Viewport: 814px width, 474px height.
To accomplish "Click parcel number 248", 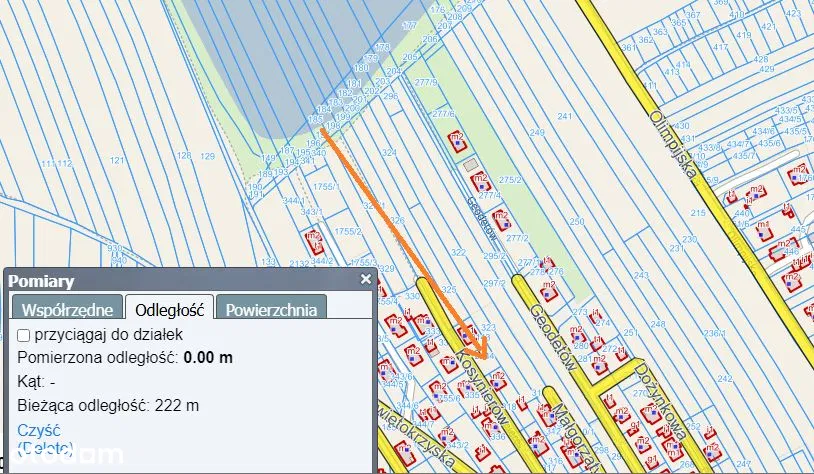I will 658,324.
